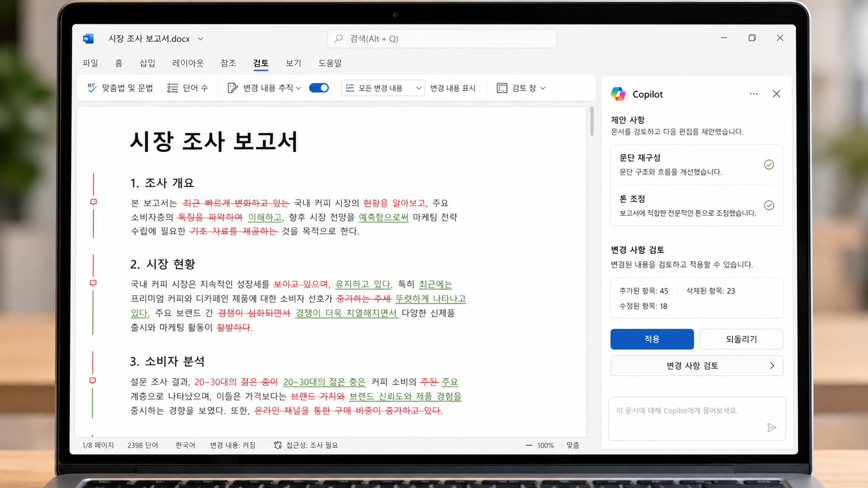Click the 접근성 accessibility status icon
The image size is (868, 488).
278,445
